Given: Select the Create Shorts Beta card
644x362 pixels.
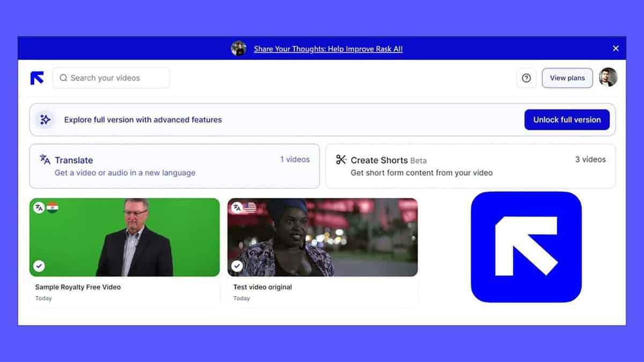Looking at the screenshot, I should (x=470, y=166).
